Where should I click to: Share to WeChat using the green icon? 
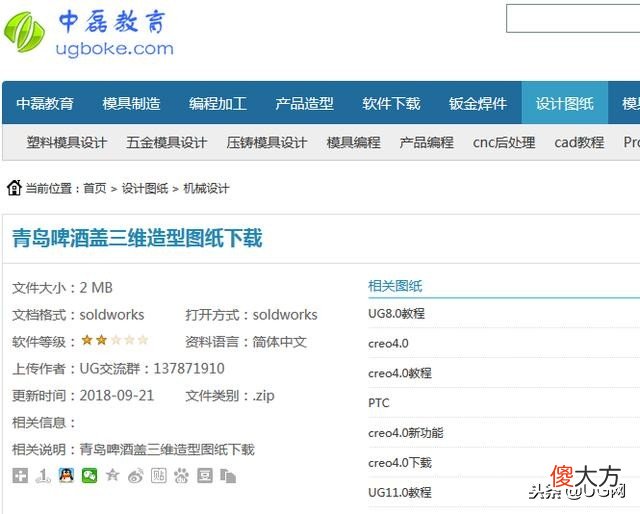(x=89, y=476)
